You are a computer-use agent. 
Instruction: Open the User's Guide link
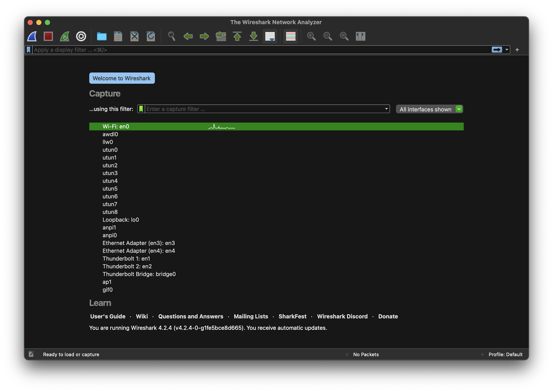coord(108,316)
